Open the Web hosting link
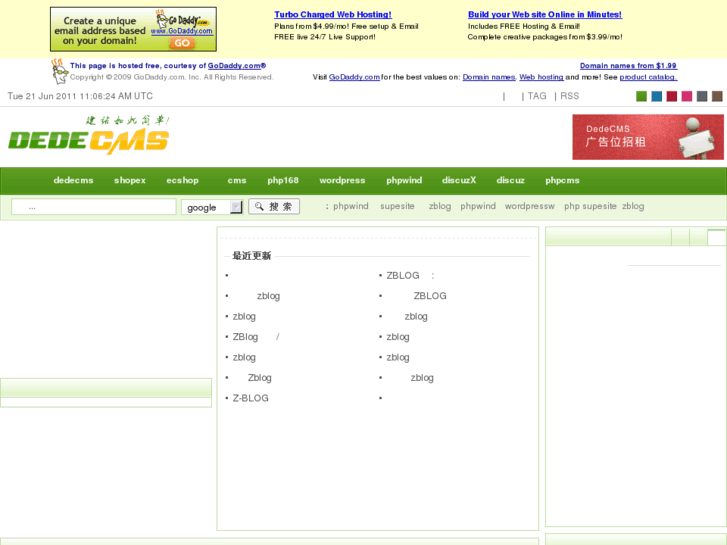The width and height of the screenshot is (727, 545). (x=541, y=77)
